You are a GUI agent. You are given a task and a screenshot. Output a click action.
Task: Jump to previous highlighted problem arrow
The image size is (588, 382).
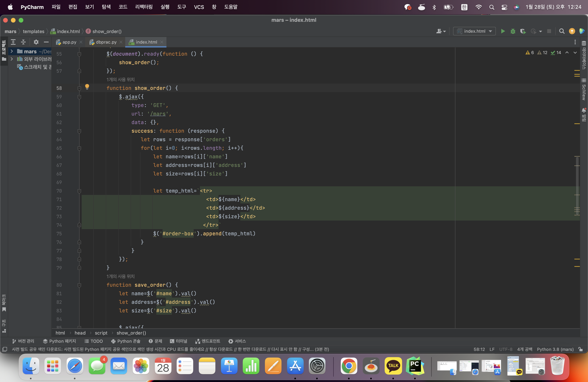567,53
